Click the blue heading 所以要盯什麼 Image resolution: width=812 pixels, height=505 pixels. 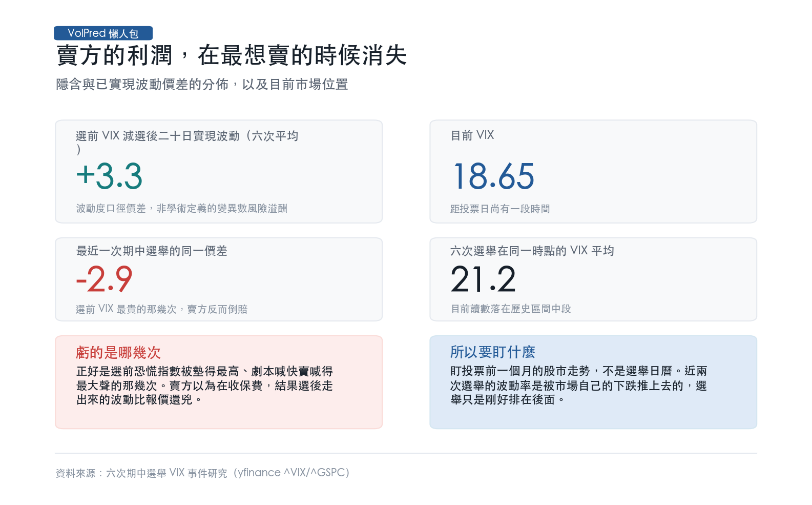tap(493, 352)
